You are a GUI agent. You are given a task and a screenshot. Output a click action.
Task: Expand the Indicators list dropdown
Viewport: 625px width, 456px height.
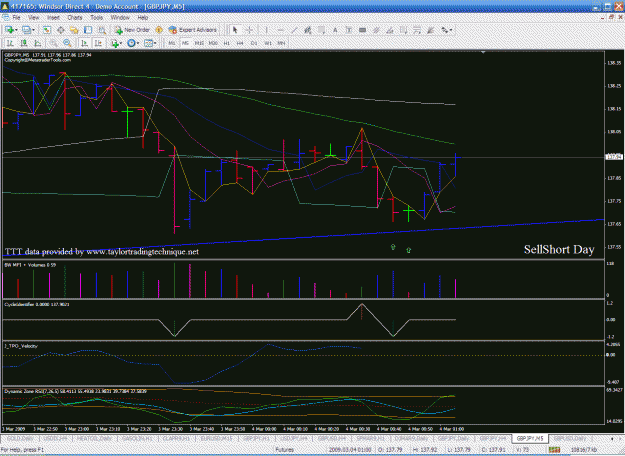121,43
